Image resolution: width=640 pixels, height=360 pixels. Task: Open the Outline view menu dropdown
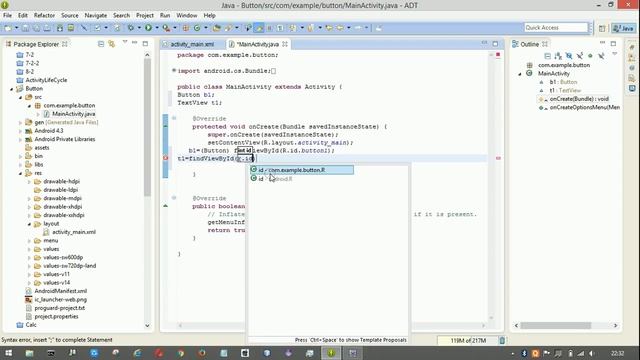615,54
